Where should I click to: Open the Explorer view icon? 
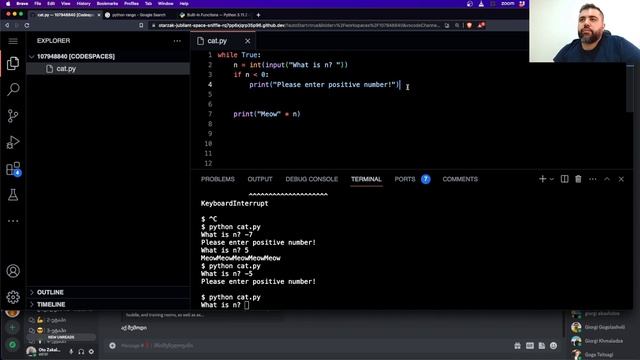pos(13,63)
